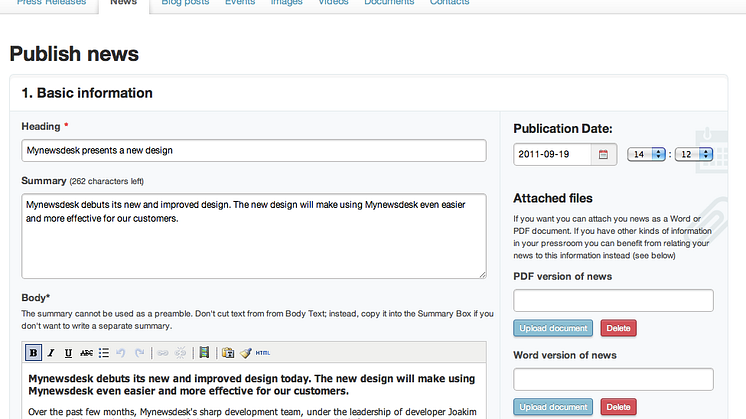746x419 pixels.
Task: Focus the Heading input field
Action: pyautogui.click(x=254, y=150)
